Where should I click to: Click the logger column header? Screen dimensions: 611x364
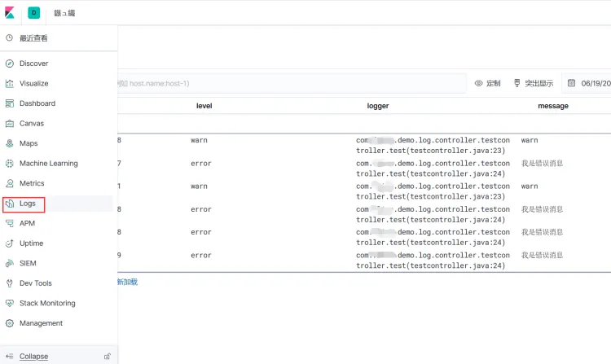pyautogui.click(x=378, y=106)
